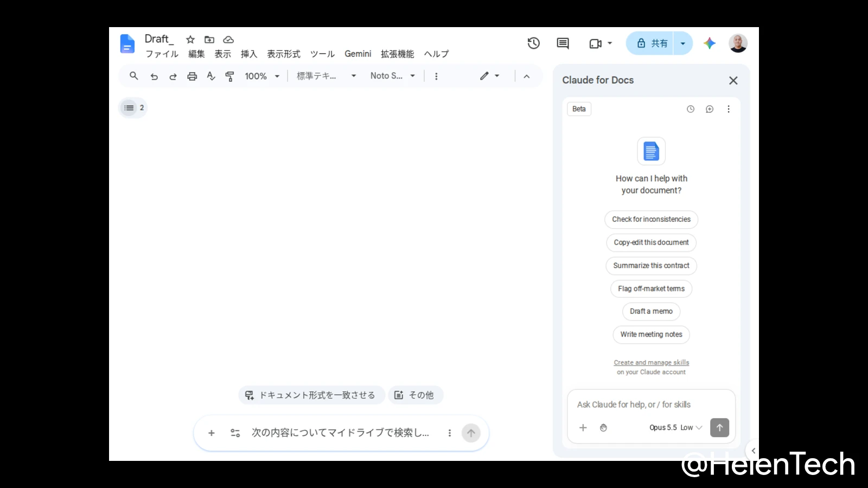
Task: Open Create and manage skills link
Action: [x=651, y=363]
